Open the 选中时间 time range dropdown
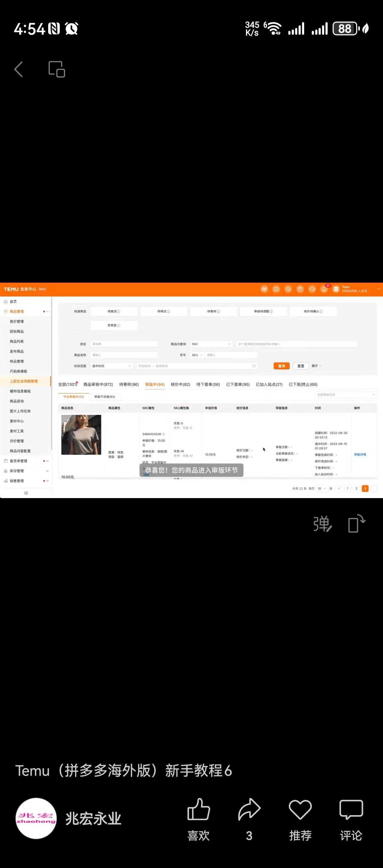This screenshot has height=868, width=383. click(x=112, y=366)
